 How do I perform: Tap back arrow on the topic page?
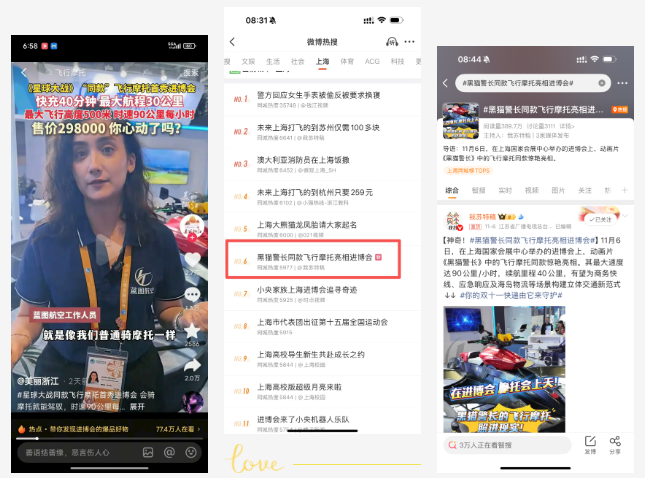pos(445,83)
